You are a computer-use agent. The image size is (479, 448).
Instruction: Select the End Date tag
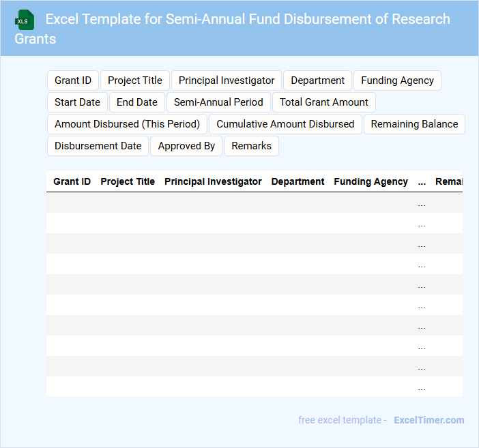click(x=137, y=102)
